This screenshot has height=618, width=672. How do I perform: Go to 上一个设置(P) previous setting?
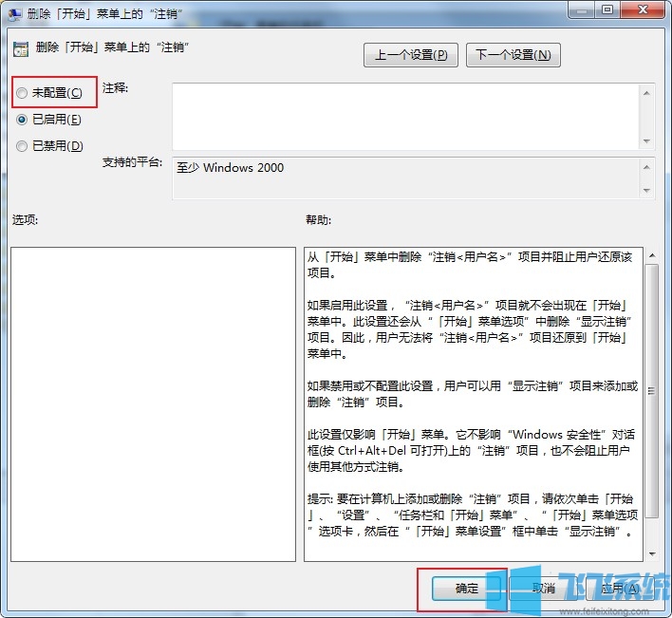click(x=411, y=55)
